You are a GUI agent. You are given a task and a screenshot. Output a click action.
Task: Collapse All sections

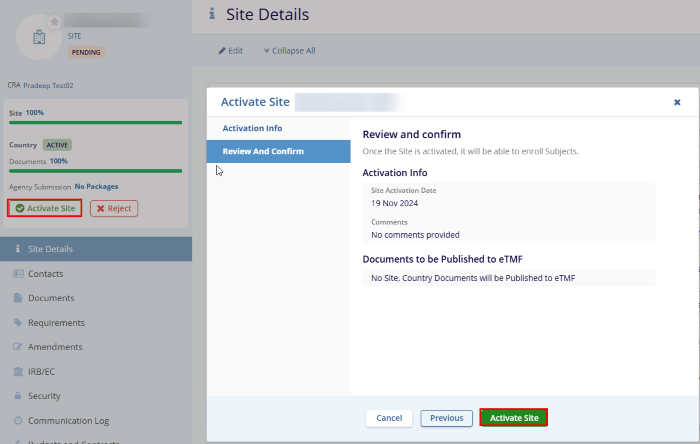(289, 51)
